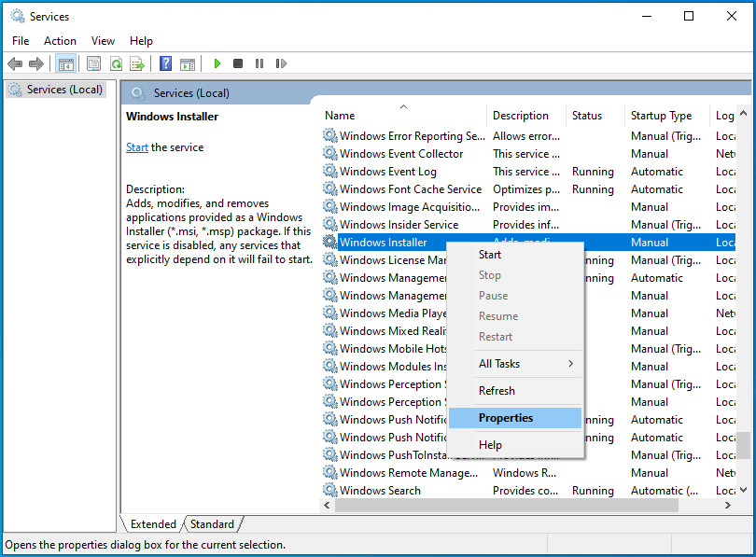756x557 pixels.
Task: Click the Stop Service square toolbar icon
Action: [238, 64]
